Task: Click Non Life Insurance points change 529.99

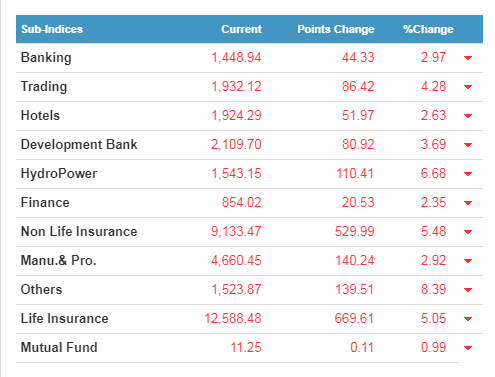Action: (354, 231)
